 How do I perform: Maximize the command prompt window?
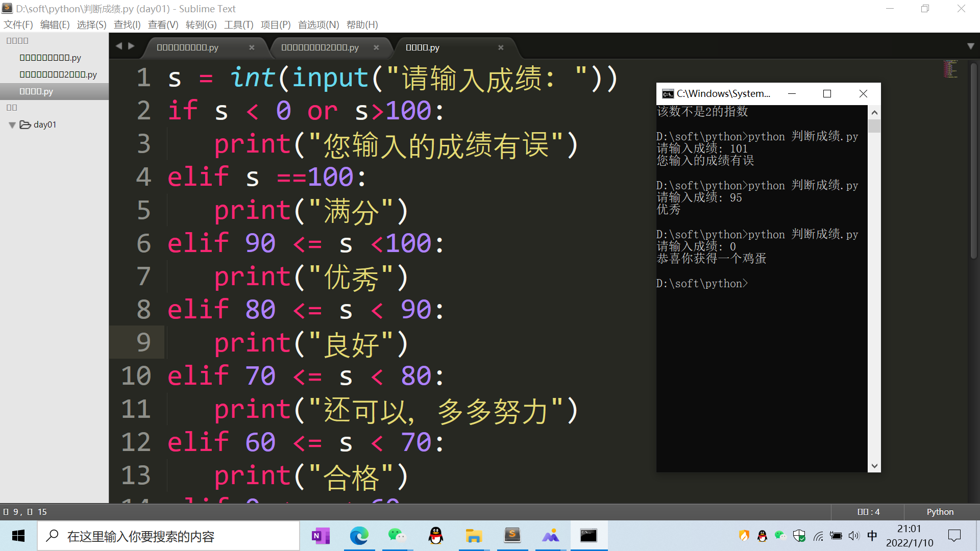[827, 93]
